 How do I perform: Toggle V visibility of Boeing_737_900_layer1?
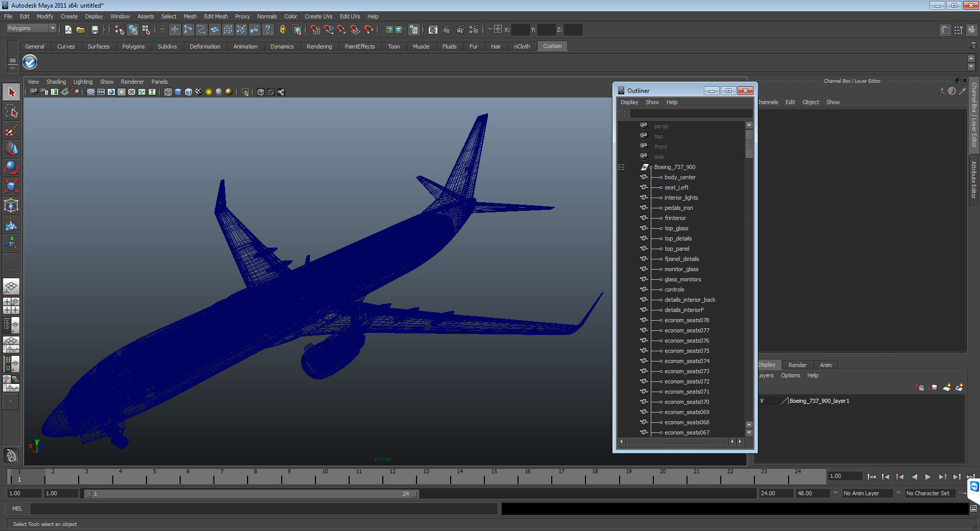tap(762, 401)
